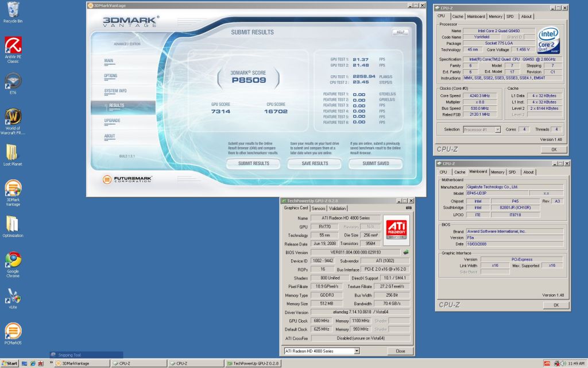Open the Start menu
The image size is (588, 368).
[x=10, y=363]
